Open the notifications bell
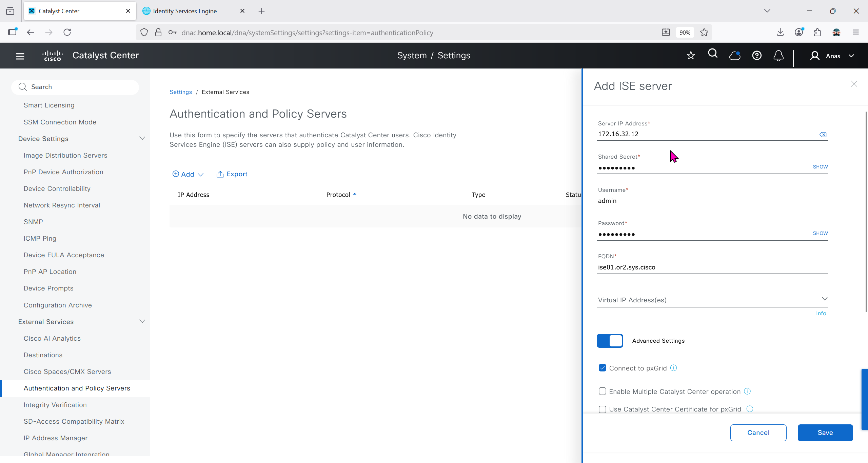The image size is (868, 463). click(778, 56)
